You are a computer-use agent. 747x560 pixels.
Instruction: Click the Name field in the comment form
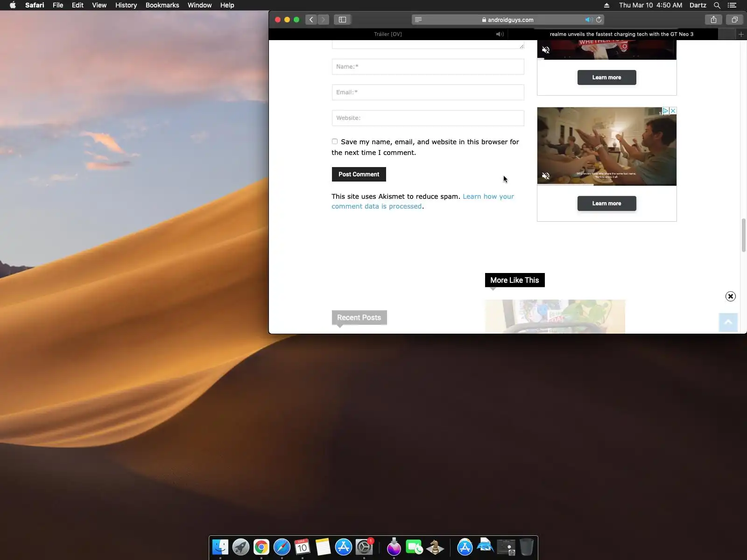pos(428,67)
